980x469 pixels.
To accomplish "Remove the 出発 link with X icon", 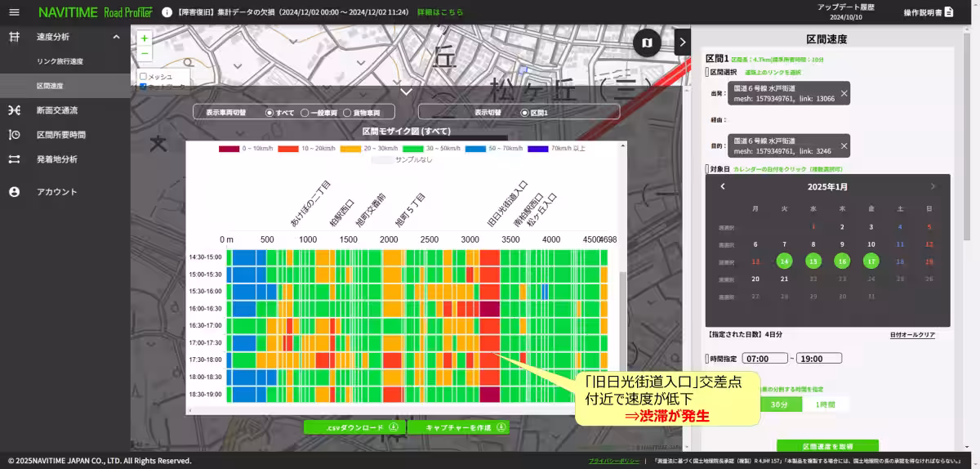I will point(844,94).
